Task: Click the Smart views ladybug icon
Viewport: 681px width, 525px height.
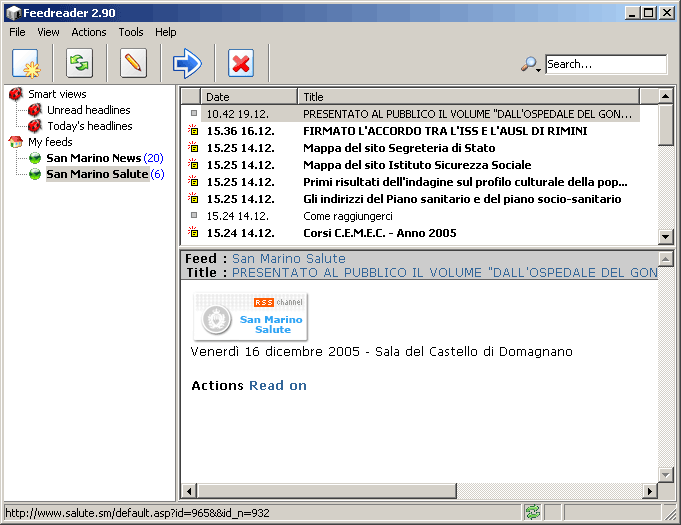Action: pos(16,94)
